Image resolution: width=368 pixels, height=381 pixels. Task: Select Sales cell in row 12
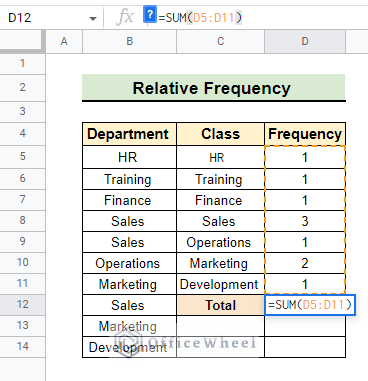pyautogui.click(x=129, y=305)
